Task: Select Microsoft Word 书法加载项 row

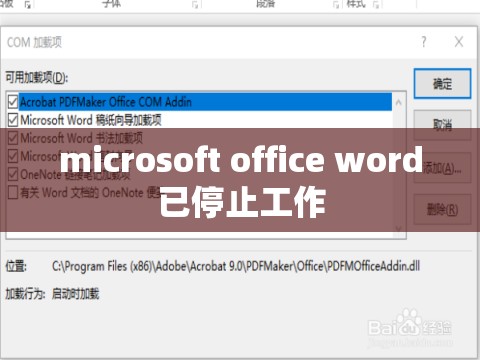Action: 205,138
